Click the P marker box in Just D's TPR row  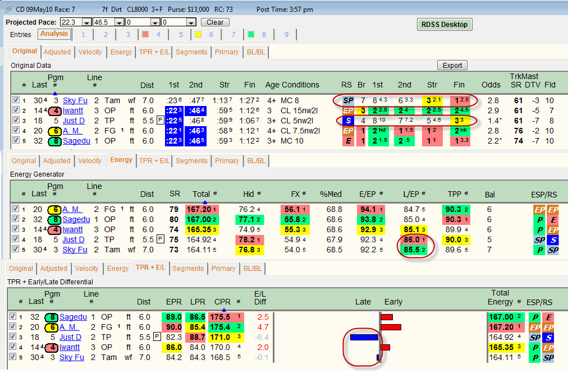tap(157, 336)
